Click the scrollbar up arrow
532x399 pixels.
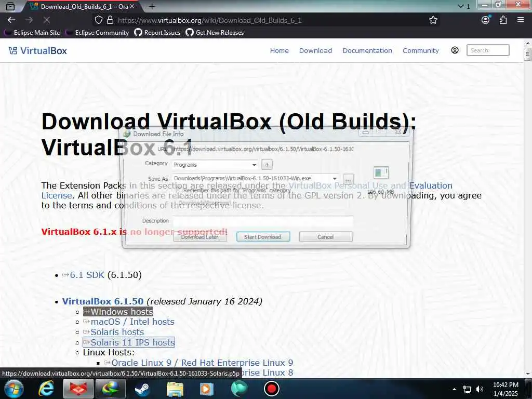click(527, 43)
